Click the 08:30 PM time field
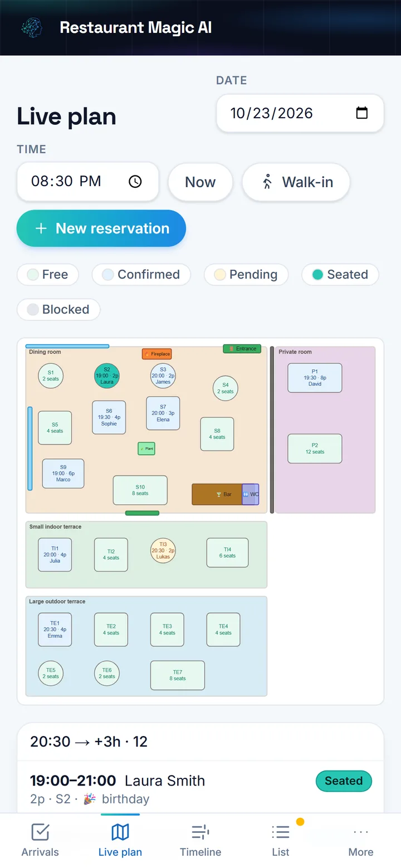This screenshot has width=401, height=868. 88,182
